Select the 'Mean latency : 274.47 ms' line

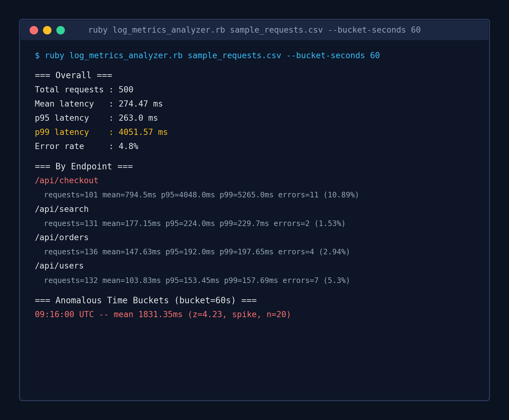pos(99,104)
